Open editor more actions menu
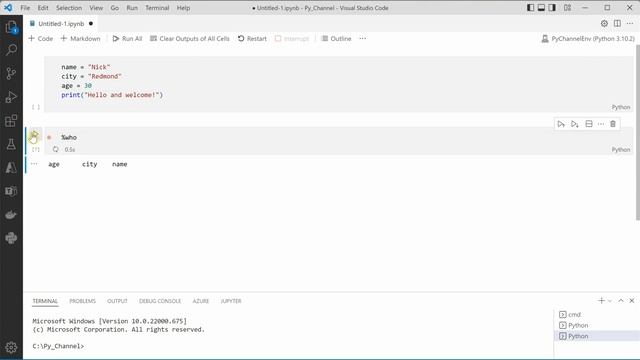 [630, 24]
